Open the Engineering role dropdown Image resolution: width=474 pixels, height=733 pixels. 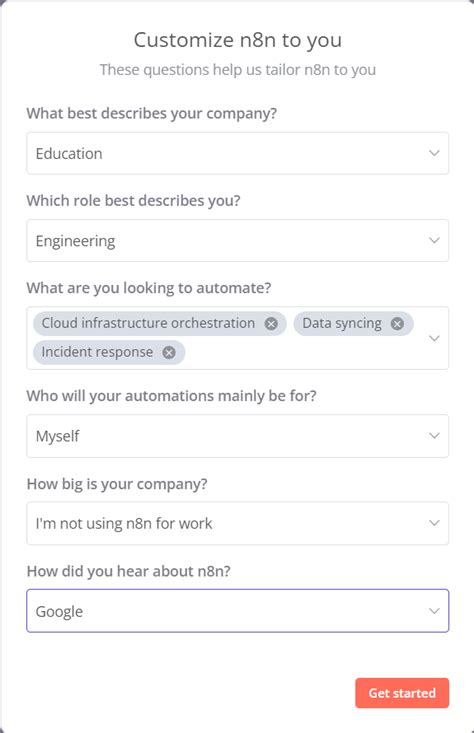237,240
